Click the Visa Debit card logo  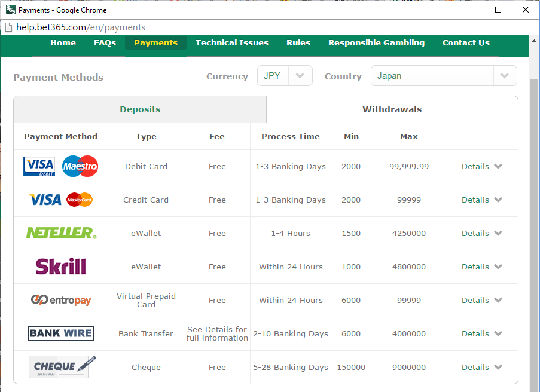pyautogui.click(x=39, y=167)
